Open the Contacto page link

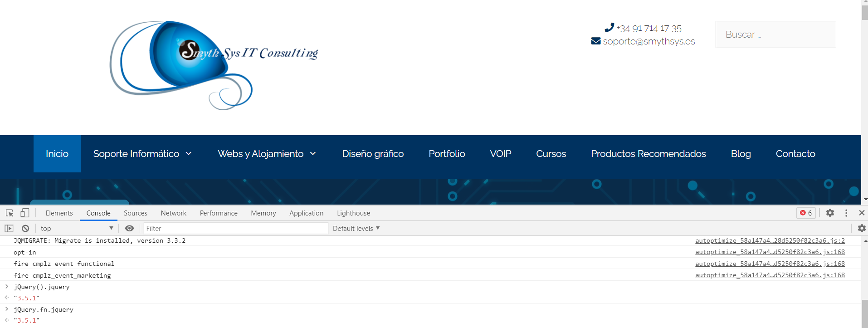795,154
